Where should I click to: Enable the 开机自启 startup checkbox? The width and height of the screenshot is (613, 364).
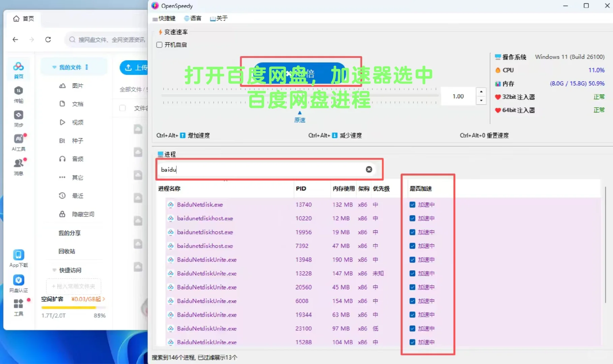[x=159, y=44]
